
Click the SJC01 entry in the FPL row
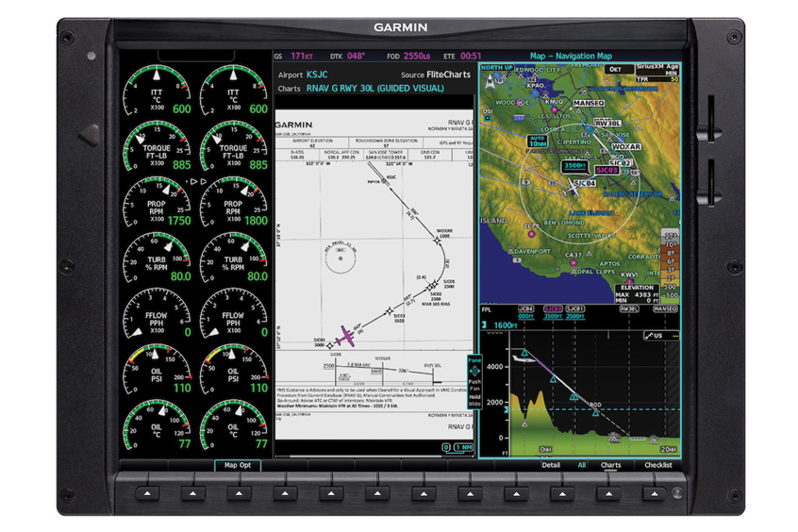pos(574,309)
